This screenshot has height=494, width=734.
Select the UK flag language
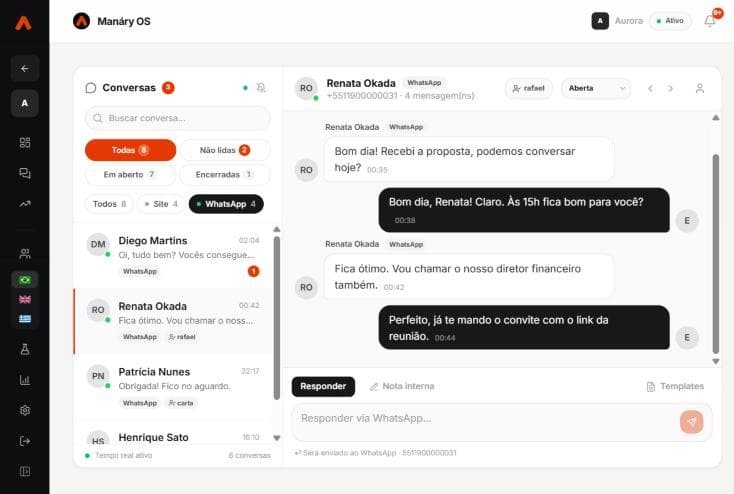[25, 300]
